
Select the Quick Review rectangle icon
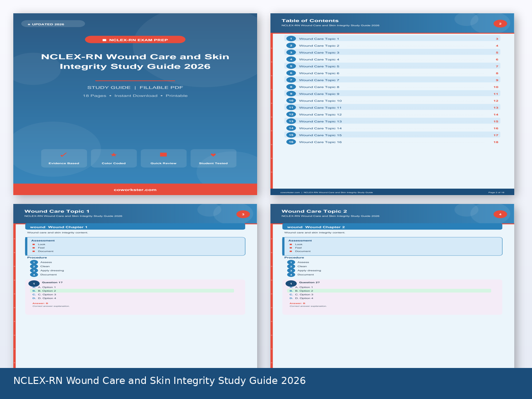pos(163,155)
